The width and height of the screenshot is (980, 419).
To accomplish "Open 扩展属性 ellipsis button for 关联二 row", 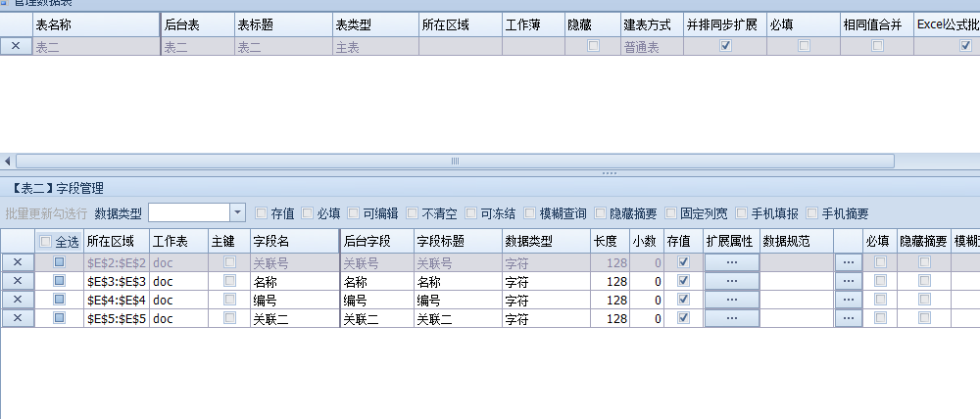I will 731,318.
